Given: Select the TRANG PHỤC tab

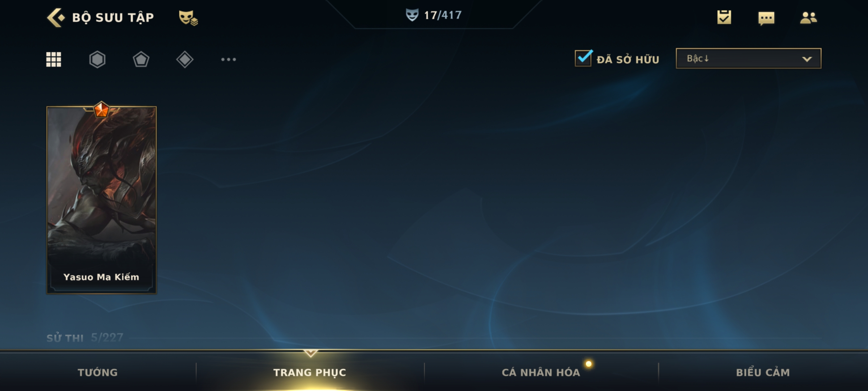Looking at the screenshot, I should 310,372.
